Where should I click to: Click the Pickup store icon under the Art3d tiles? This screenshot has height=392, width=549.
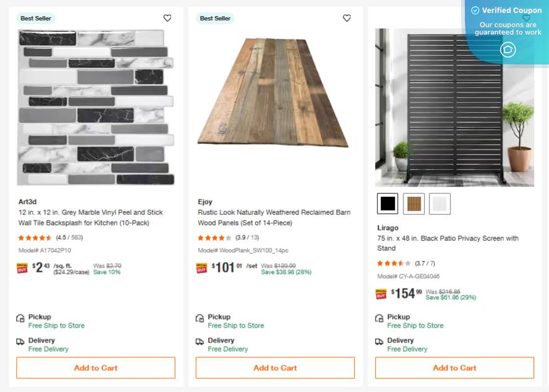22,317
